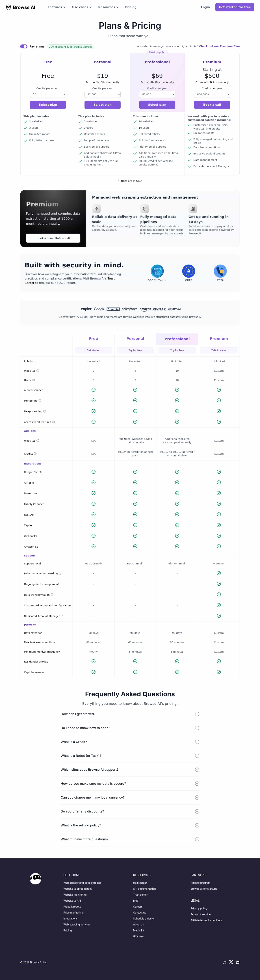Open Personal plan credits per year dropdown
The width and height of the screenshot is (260, 980).
pos(103,94)
